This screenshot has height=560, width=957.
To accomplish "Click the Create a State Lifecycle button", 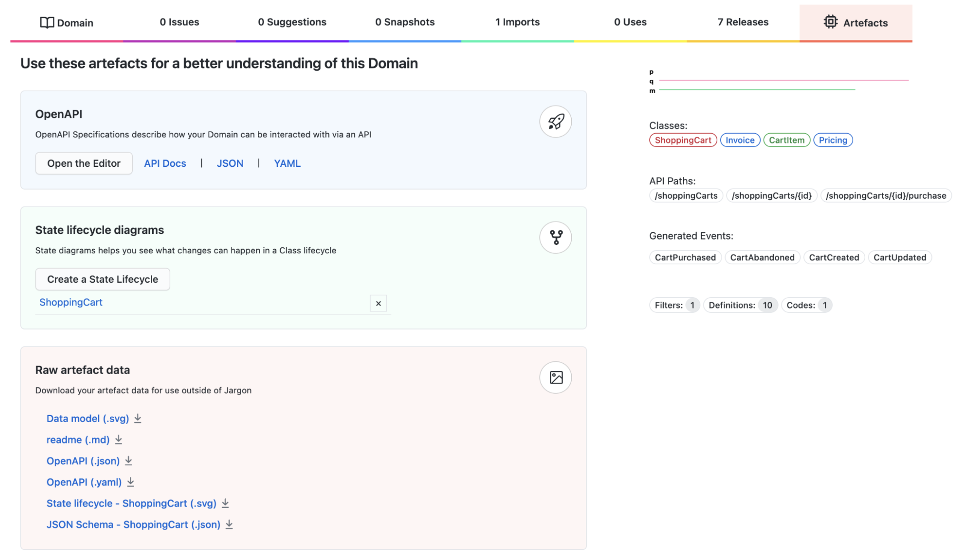I will [102, 279].
